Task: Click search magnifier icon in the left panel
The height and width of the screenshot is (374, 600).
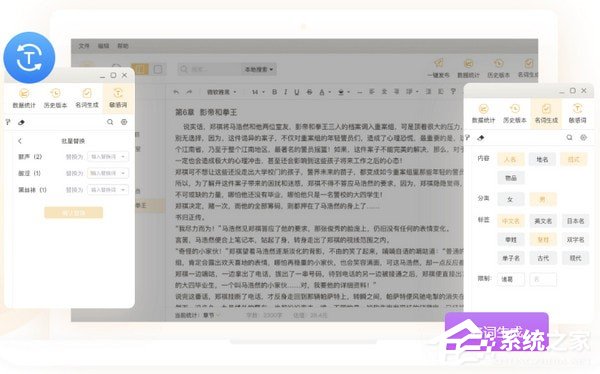Action: coord(110,122)
